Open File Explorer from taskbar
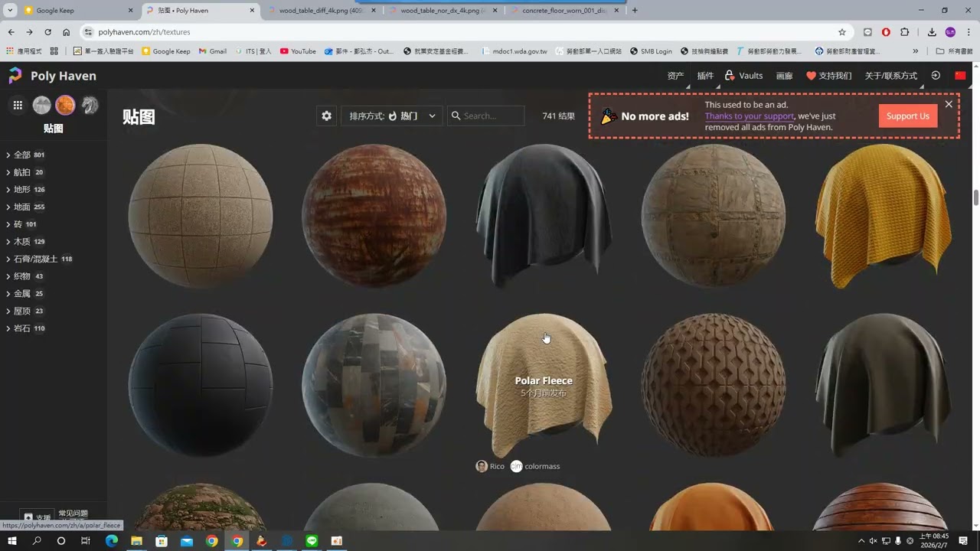 coord(137,541)
